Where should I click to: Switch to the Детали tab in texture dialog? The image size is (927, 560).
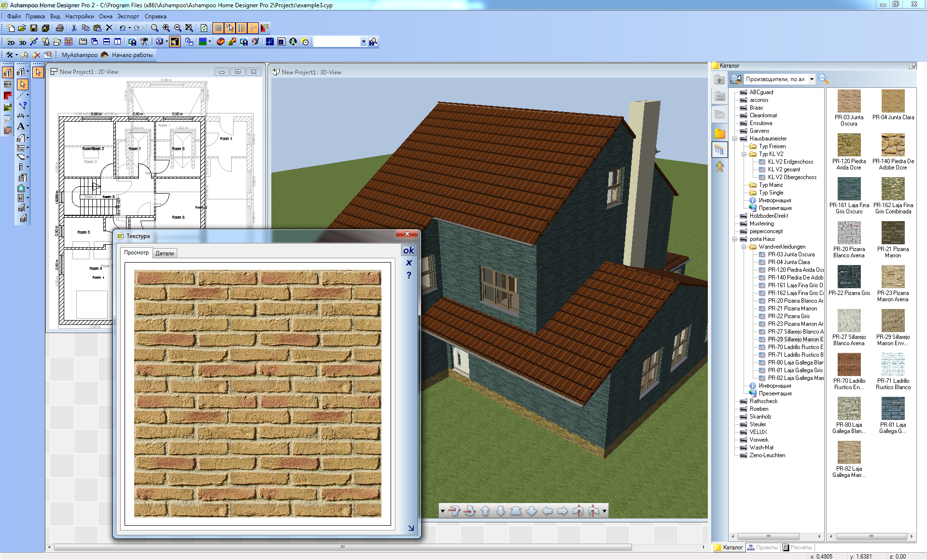point(164,253)
